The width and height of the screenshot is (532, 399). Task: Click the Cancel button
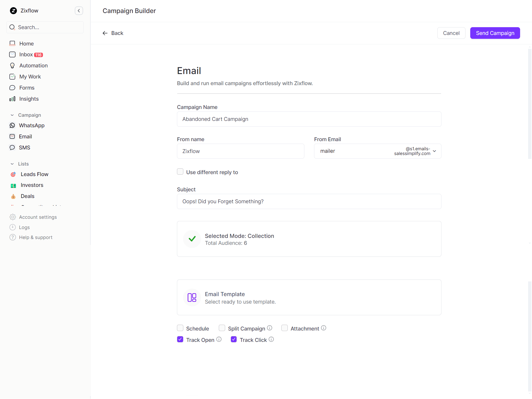pyautogui.click(x=451, y=33)
